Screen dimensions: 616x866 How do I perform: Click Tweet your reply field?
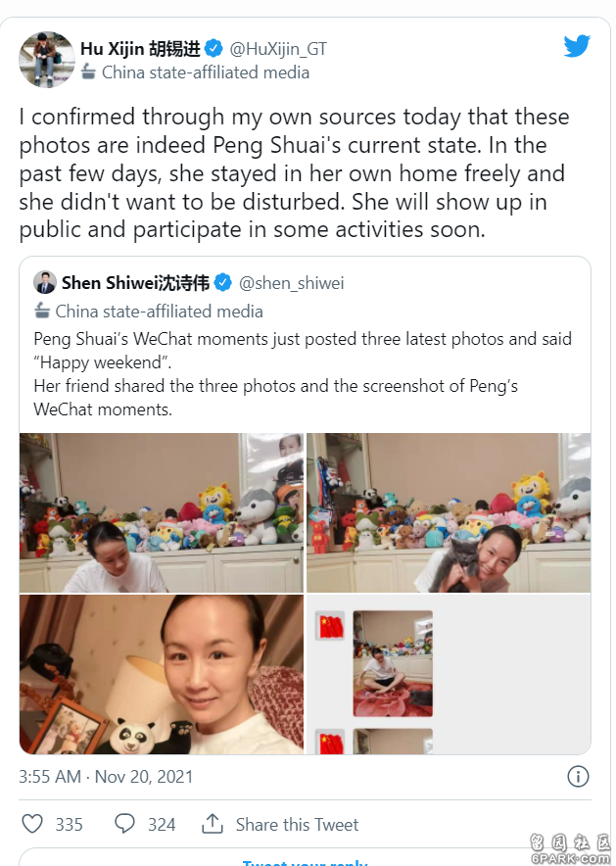tap(305, 859)
